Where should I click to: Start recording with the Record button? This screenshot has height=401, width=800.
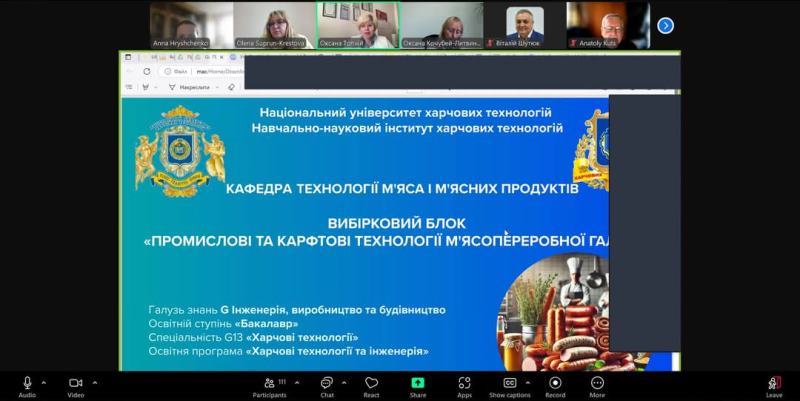[x=555, y=386]
